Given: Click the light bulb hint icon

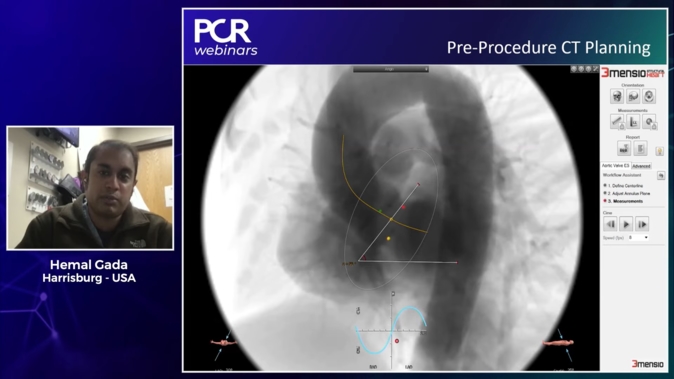Looking at the screenshot, I should click(x=659, y=151).
